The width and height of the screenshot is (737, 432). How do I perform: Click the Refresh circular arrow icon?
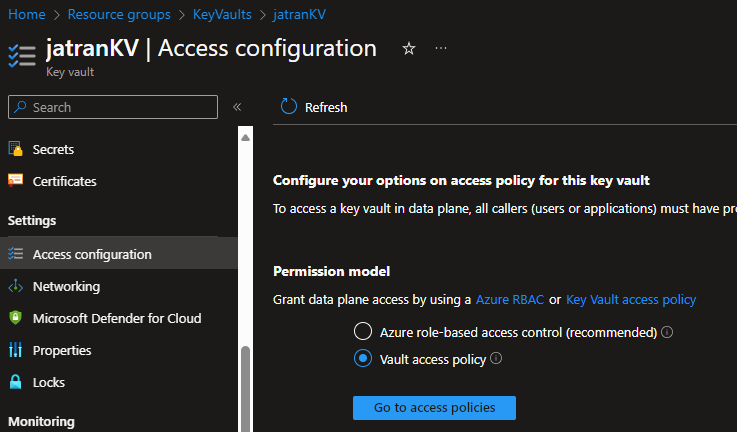click(x=289, y=107)
